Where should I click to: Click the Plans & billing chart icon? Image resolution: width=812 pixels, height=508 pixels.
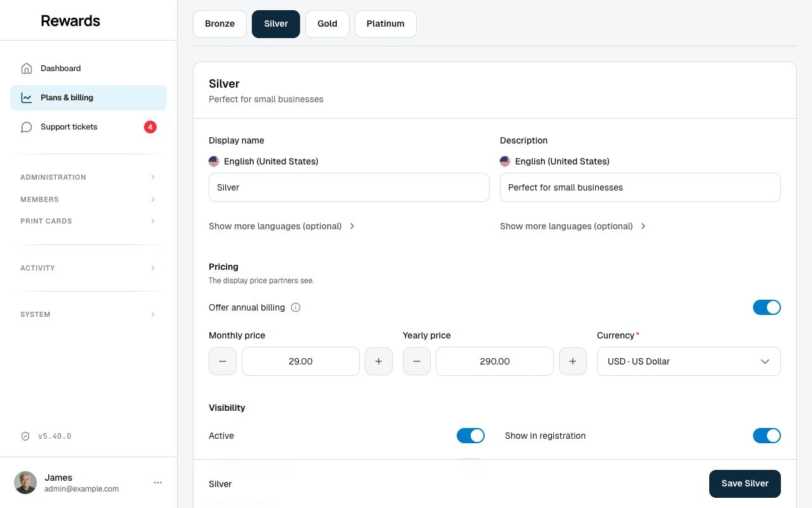(26, 98)
